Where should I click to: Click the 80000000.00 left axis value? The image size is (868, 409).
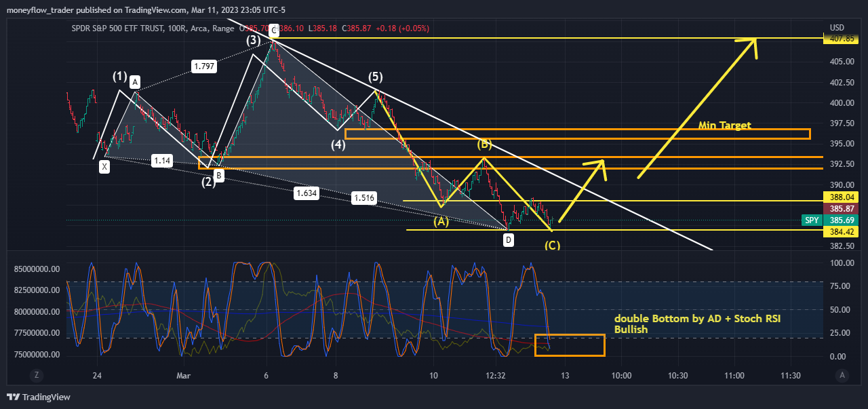pyautogui.click(x=37, y=312)
